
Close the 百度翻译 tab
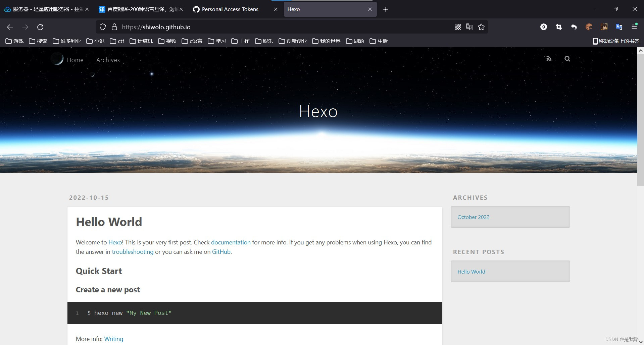click(x=181, y=9)
